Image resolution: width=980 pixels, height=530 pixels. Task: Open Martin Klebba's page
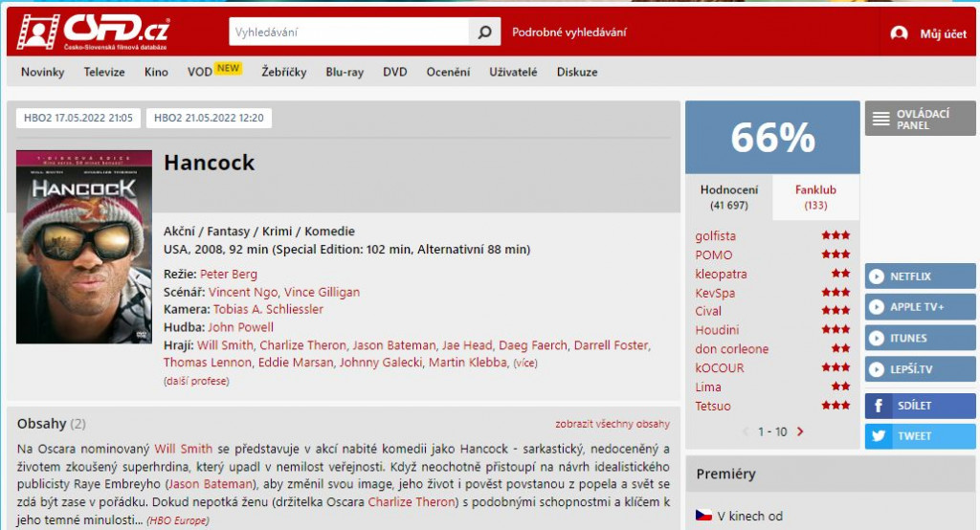click(467, 363)
